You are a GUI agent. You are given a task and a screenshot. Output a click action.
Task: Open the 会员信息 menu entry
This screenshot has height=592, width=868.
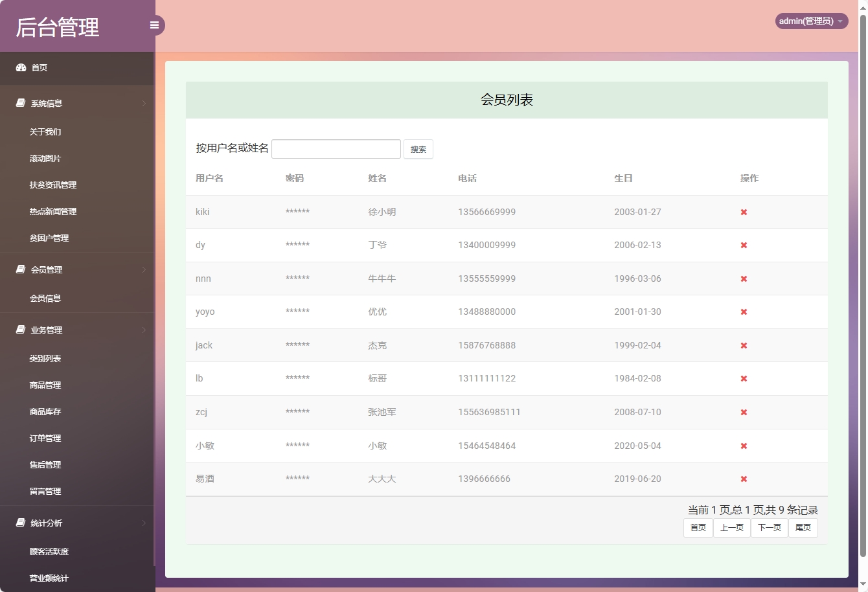coord(45,298)
